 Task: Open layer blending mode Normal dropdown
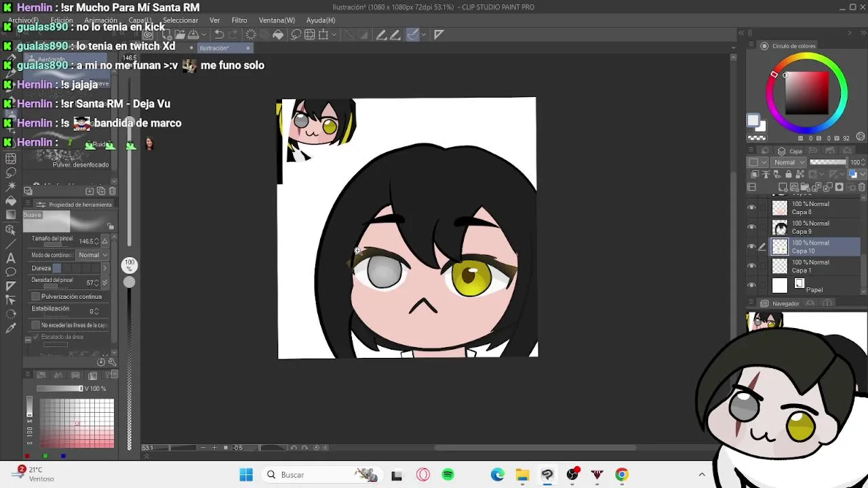point(789,163)
